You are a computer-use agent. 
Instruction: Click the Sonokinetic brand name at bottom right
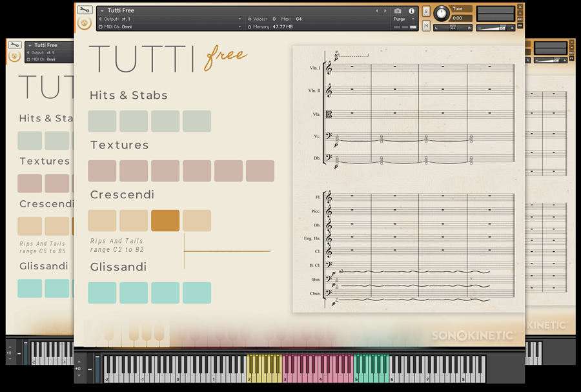[473, 335]
